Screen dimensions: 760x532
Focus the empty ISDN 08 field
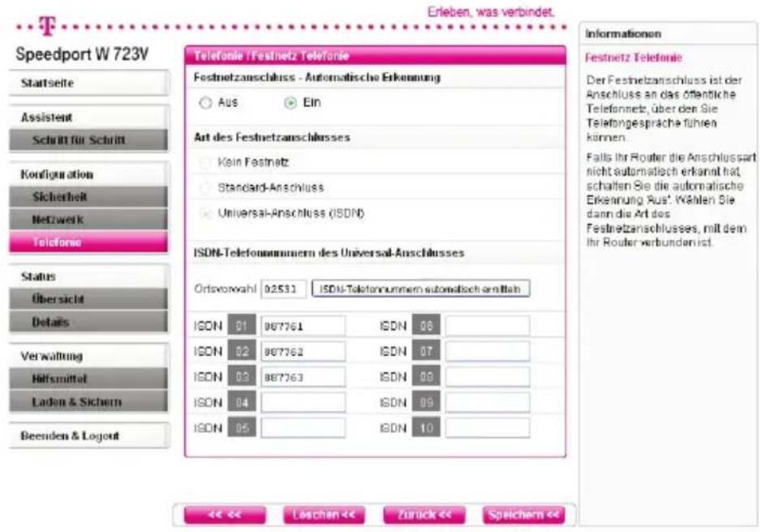[487, 377]
